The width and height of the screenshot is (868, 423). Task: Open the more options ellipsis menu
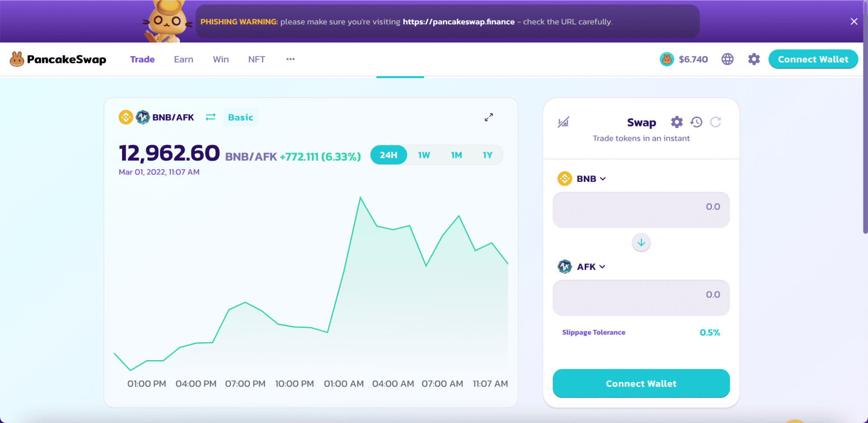[290, 59]
